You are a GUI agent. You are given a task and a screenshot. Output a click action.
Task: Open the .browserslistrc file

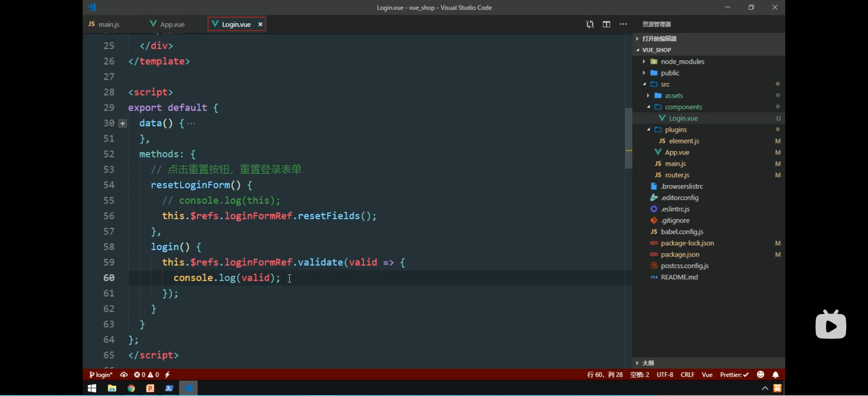708,186
